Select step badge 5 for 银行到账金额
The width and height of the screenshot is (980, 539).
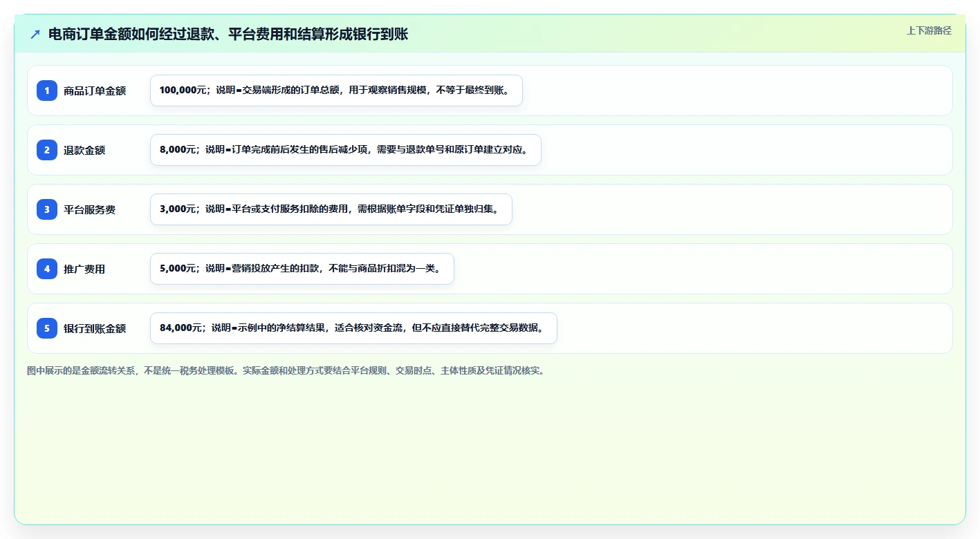[47, 328]
